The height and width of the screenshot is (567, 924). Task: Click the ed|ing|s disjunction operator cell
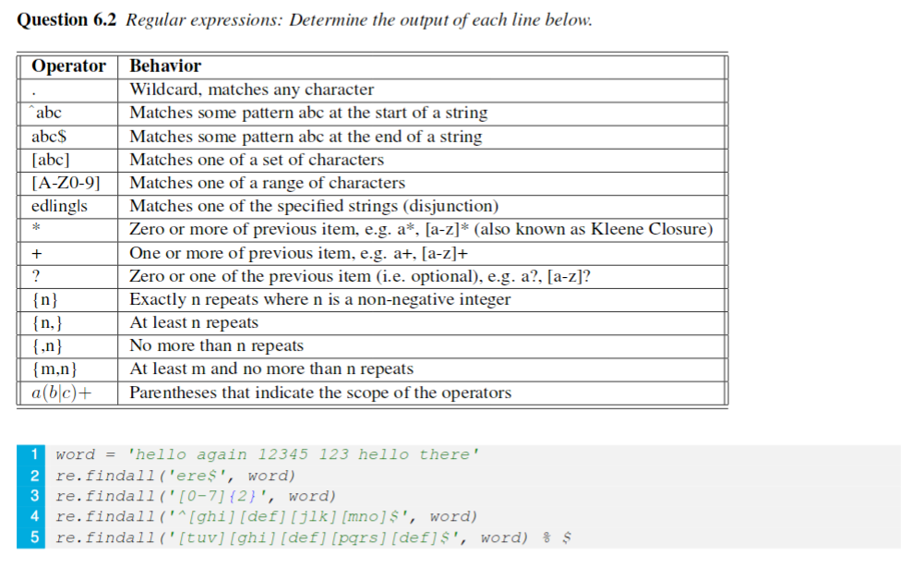point(68,206)
